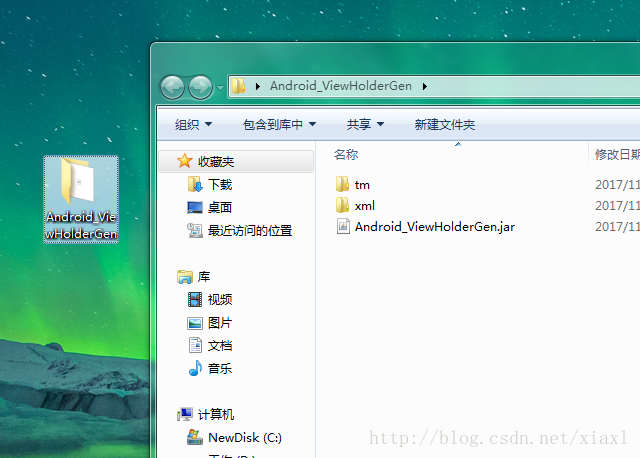Click Android_ViewHolderGen in the address bar

(341, 86)
